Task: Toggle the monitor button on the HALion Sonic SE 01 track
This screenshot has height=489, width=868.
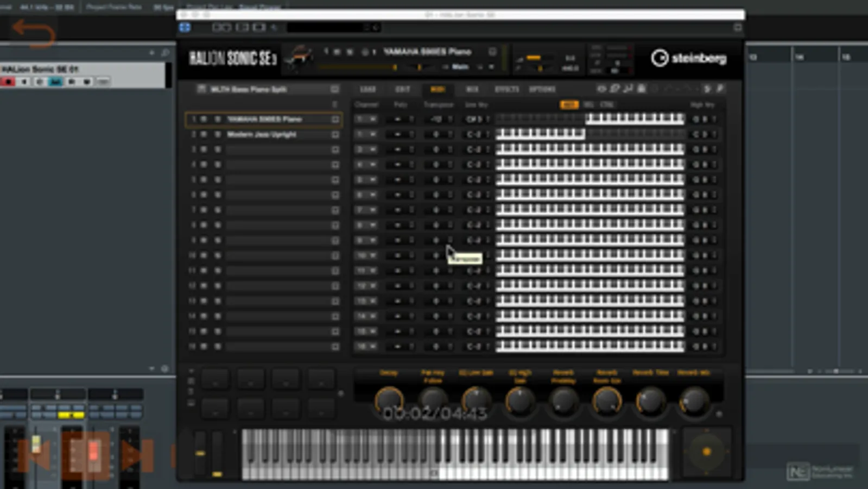Action: pos(24,82)
